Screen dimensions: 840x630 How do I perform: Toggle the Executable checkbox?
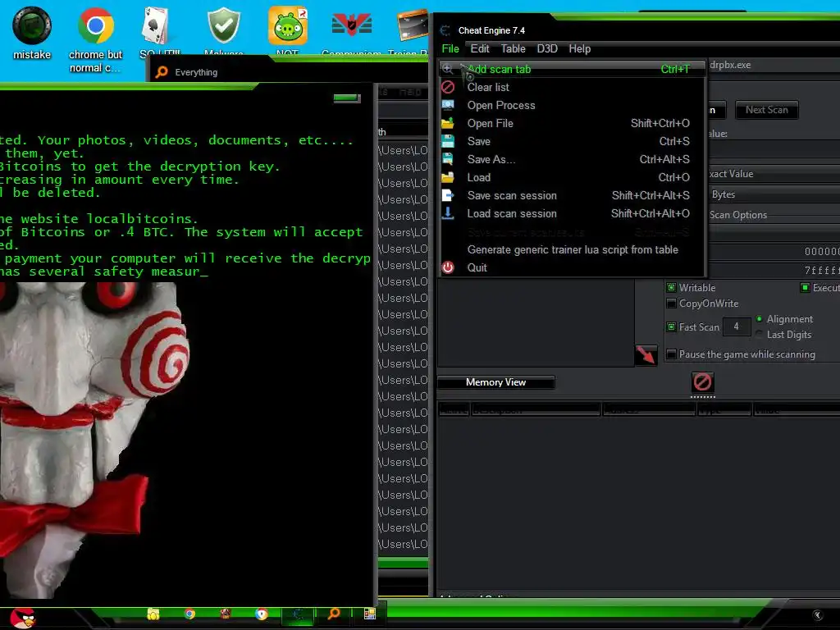pyautogui.click(x=805, y=288)
